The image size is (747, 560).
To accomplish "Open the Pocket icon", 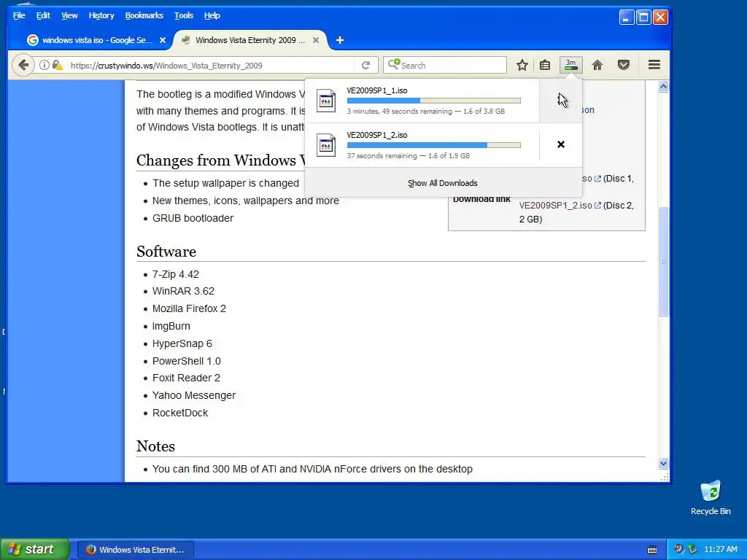I will [624, 65].
